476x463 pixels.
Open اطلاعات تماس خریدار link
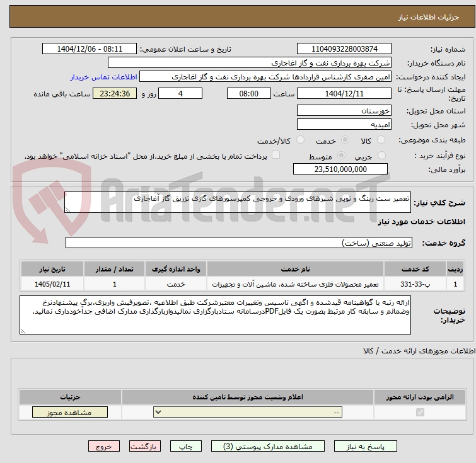tap(104, 77)
